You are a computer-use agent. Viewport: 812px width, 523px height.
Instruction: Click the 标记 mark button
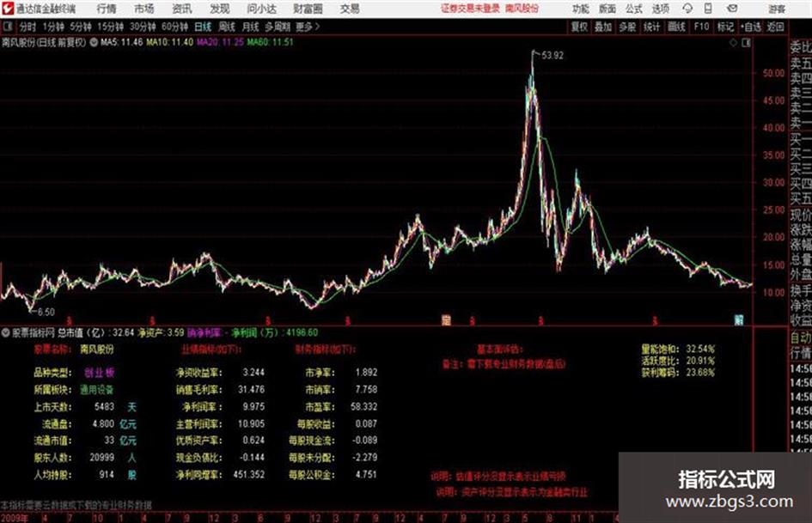(x=725, y=27)
